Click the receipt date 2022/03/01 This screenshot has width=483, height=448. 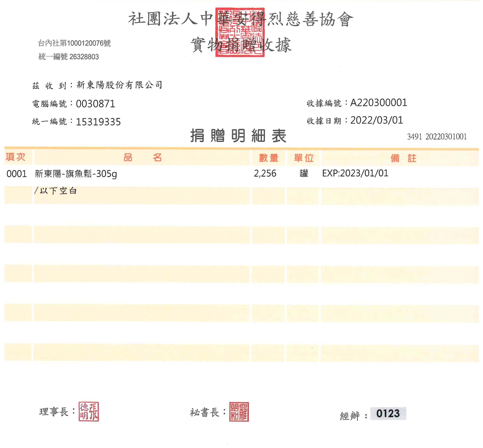(377, 120)
